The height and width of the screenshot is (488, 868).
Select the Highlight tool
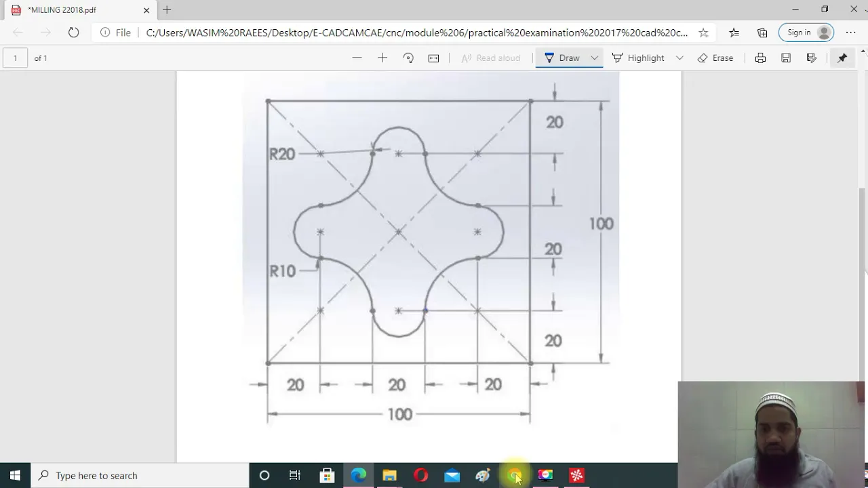638,58
